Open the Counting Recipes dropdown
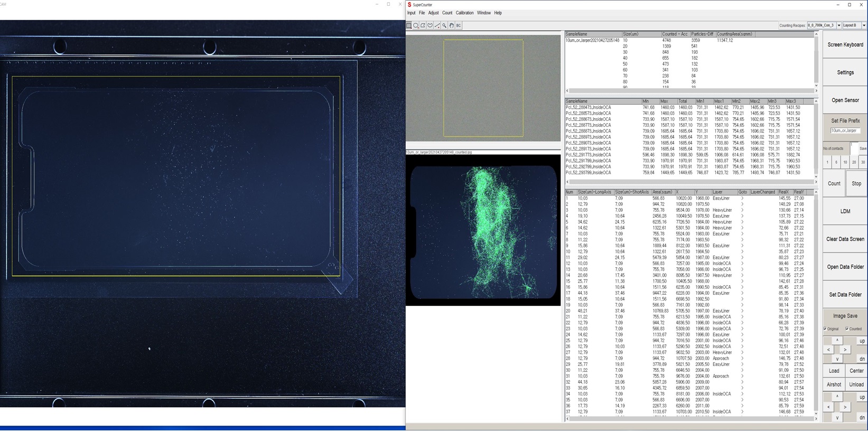The image size is (868, 432). 838,25
